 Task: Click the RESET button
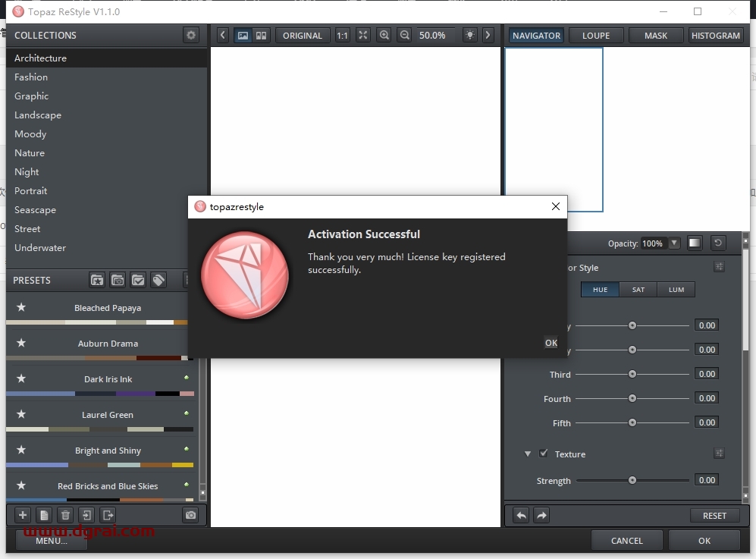(714, 515)
